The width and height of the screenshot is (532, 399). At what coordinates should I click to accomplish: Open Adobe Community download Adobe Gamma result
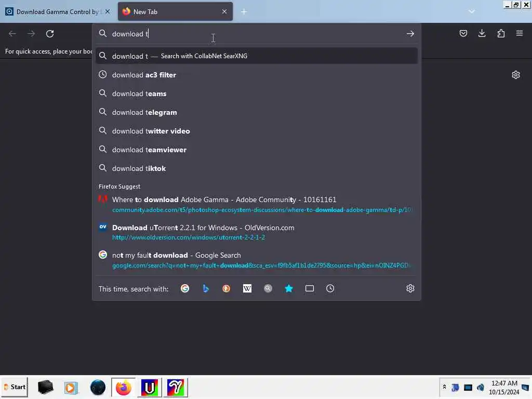[257, 204]
